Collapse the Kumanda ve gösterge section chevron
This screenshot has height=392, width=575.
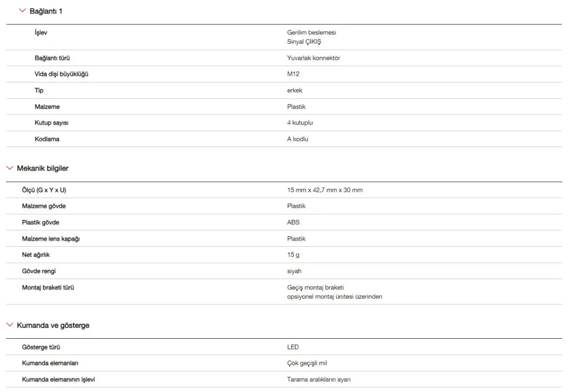[10, 325]
